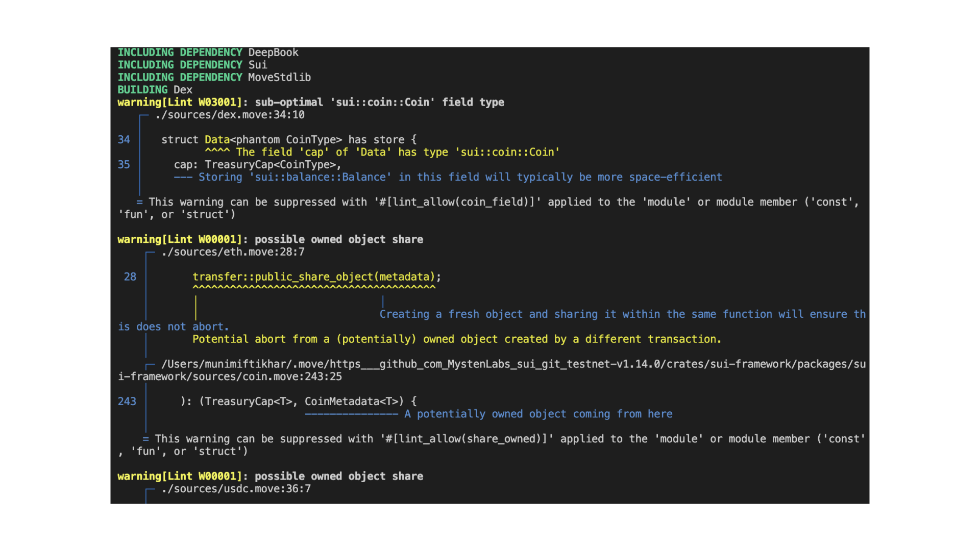980x551 pixels.
Task: Click the 'cap: TreasuryCap<CoinType>,' line
Action: pos(257,165)
